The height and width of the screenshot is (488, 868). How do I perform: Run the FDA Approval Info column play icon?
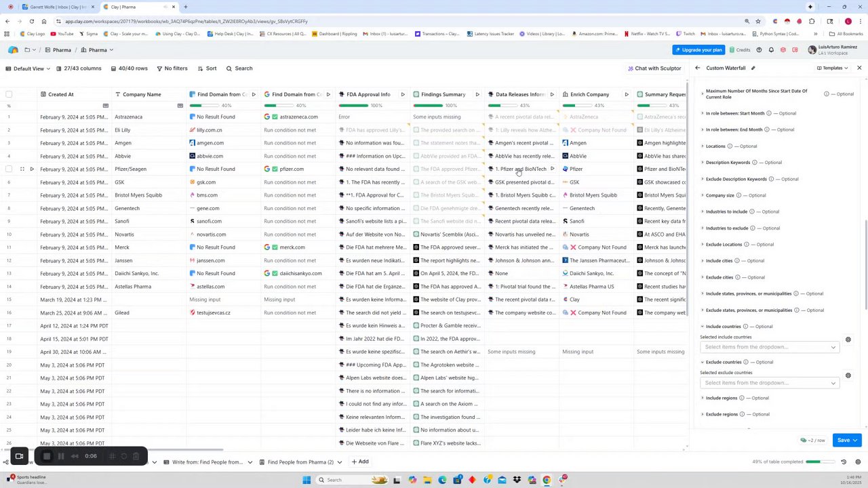403,94
